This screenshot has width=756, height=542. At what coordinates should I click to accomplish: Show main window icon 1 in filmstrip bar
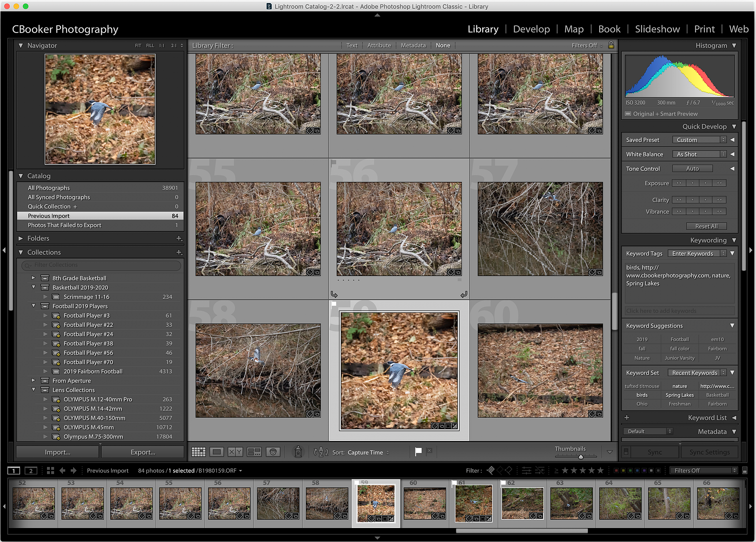coord(14,471)
